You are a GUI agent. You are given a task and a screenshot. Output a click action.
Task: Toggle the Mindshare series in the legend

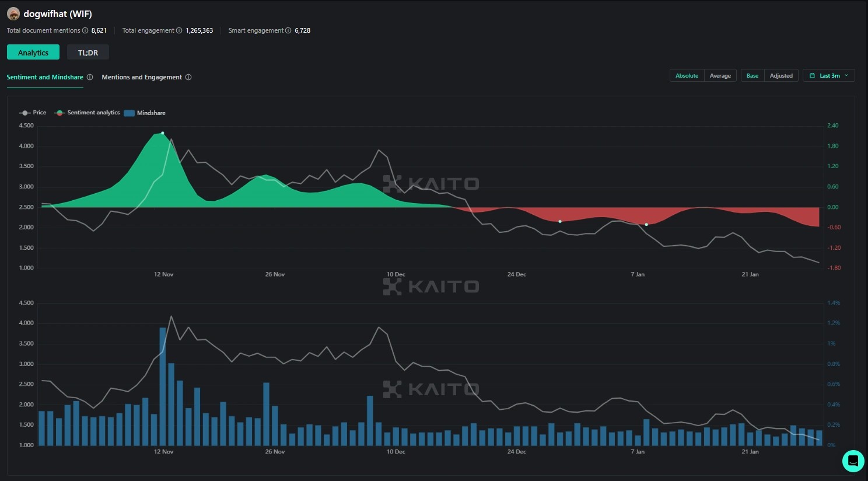[x=145, y=113]
